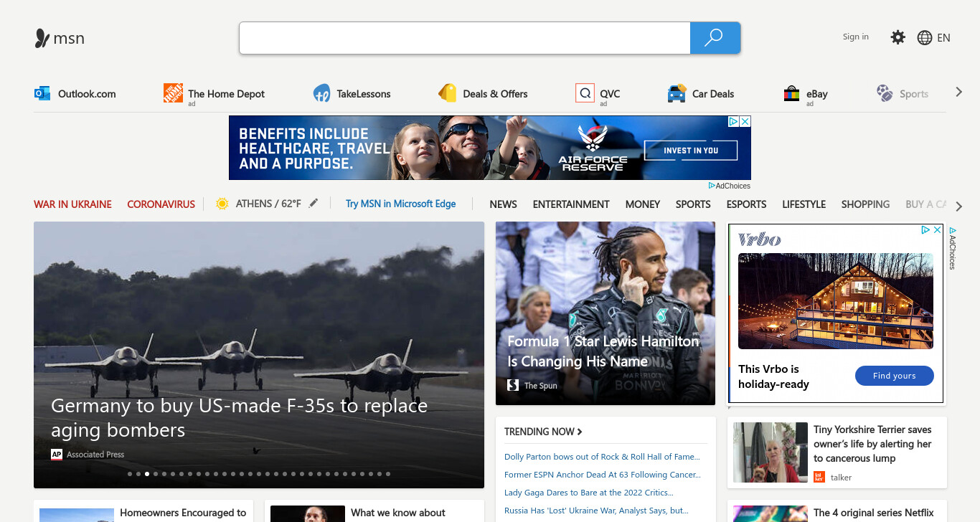Click the sun weather icon
The width and height of the screenshot is (980, 522).
pyautogui.click(x=222, y=204)
